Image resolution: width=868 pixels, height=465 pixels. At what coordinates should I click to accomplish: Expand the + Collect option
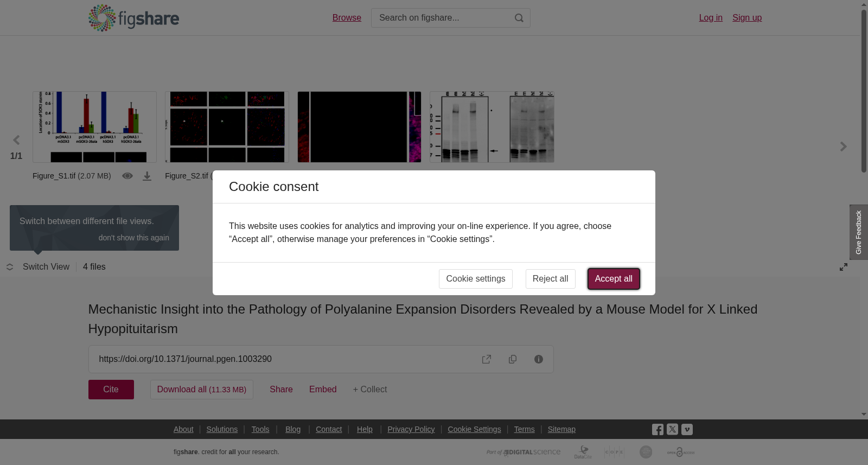[370, 390]
